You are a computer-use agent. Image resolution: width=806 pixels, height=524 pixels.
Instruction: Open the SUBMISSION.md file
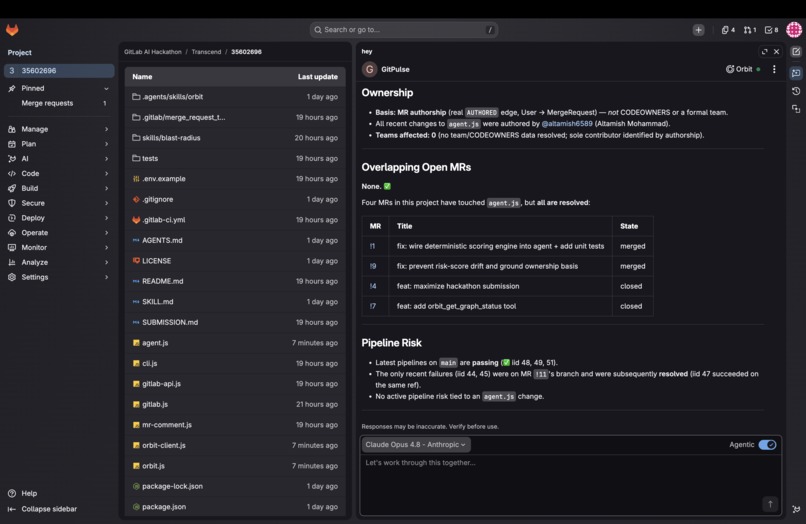[x=170, y=322]
